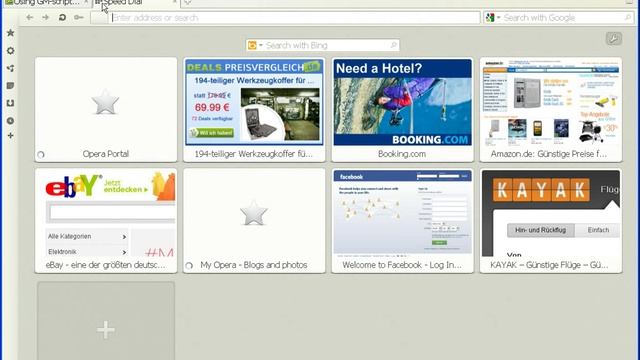Go forward with the forward arrow
This screenshot has width=640, height=360.
45,18
